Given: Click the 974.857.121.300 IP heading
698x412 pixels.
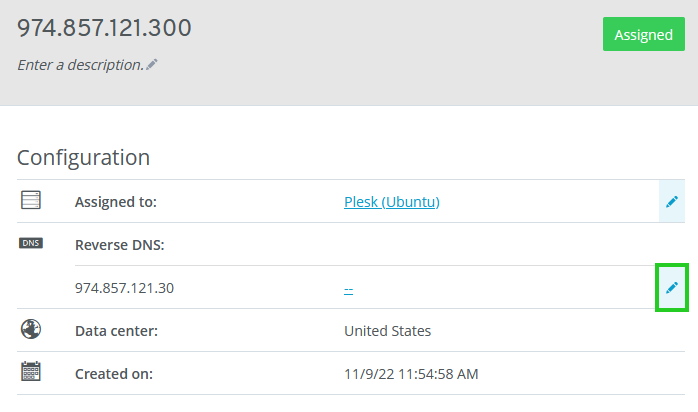Looking at the screenshot, I should coord(104,28).
